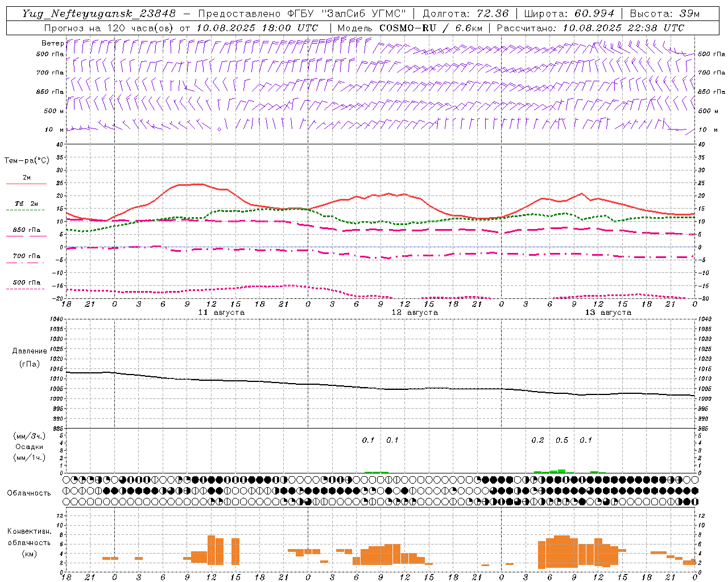Click the '(мм/1ч.)' precipitation unit label
Image resolution: width=728 pixels, height=582 pixels.
pos(29,458)
